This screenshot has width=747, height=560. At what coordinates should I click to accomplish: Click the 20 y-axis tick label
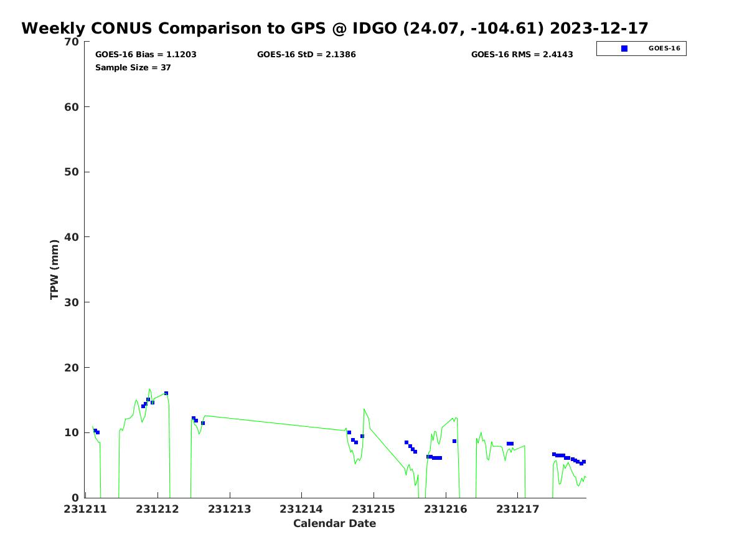pos(72,368)
